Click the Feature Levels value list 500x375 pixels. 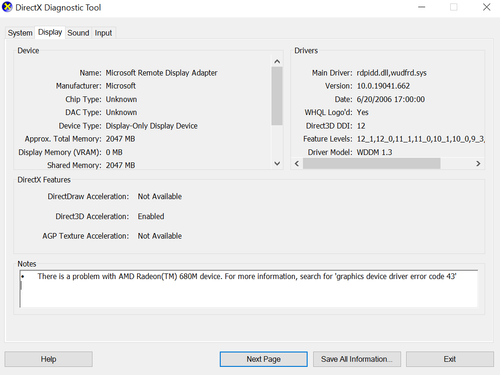pos(421,139)
